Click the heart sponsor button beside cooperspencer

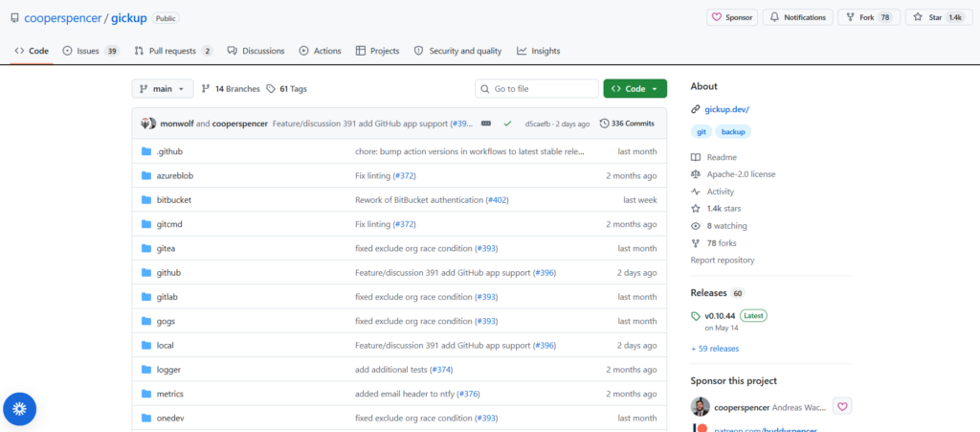point(842,406)
